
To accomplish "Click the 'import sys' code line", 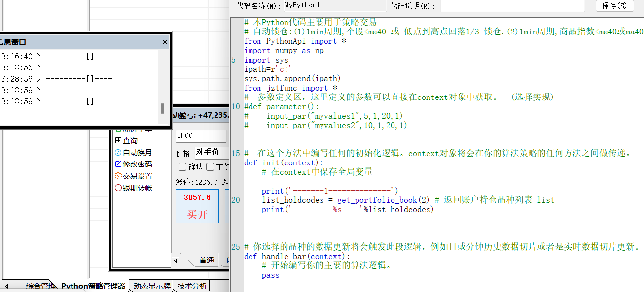I will pyautogui.click(x=266, y=60).
